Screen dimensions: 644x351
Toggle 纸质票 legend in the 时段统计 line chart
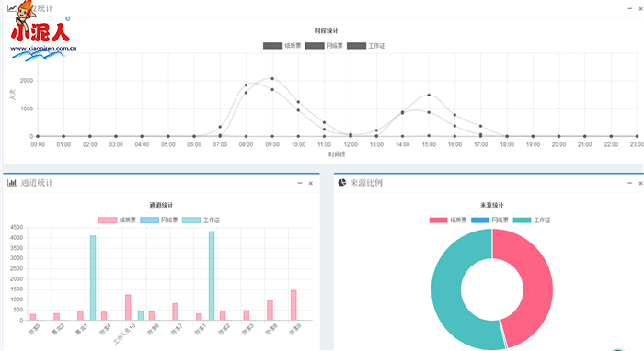[282, 46]
